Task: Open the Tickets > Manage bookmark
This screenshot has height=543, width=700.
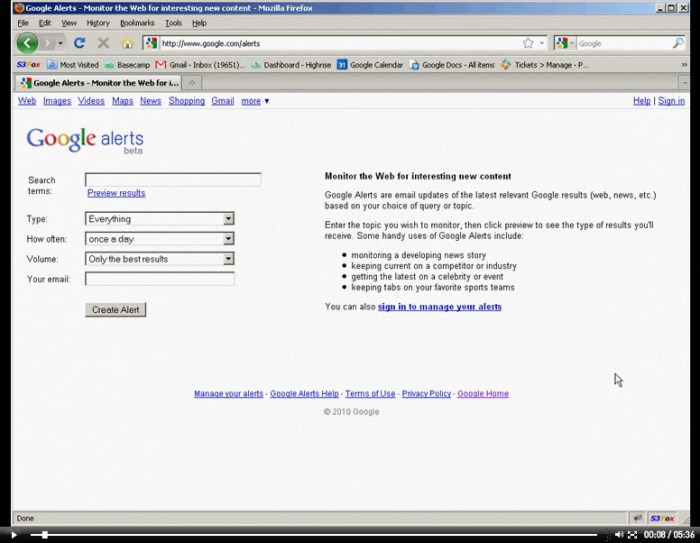Action: pos(545,65)
